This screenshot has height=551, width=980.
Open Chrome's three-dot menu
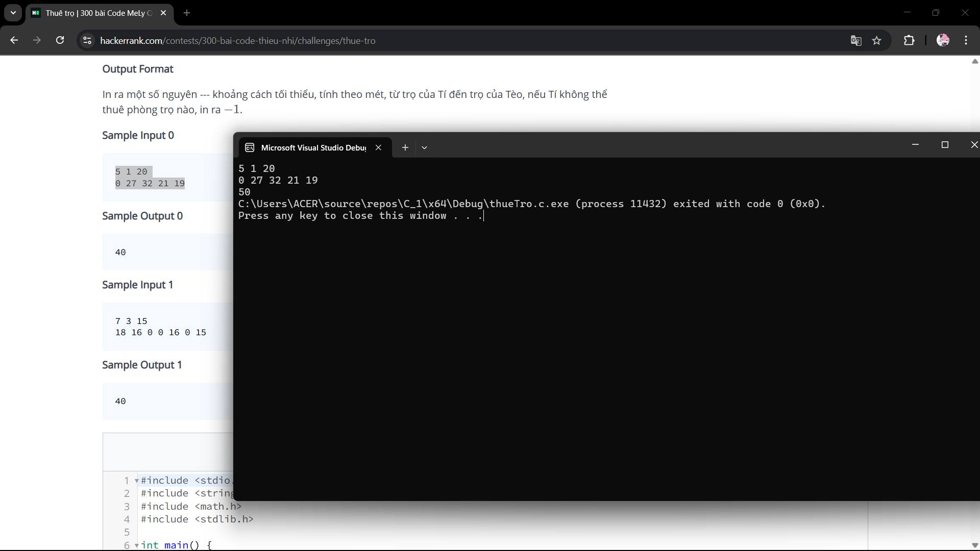click(966, 40)
